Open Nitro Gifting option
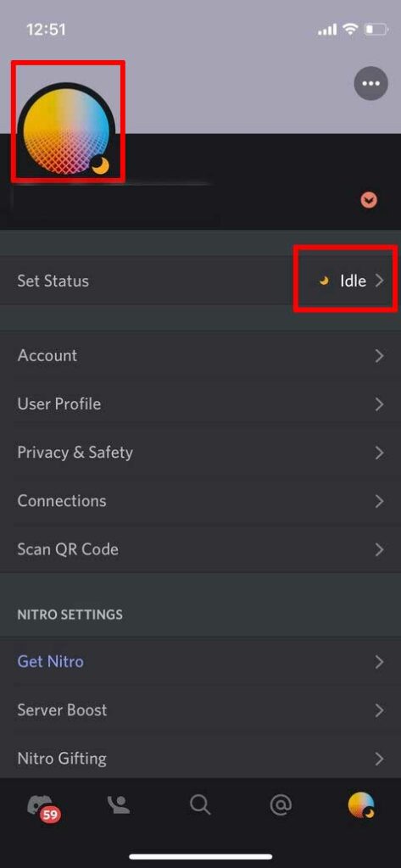Image resolution: width=401 pixels, height=868 pixels. pos(200,757)
